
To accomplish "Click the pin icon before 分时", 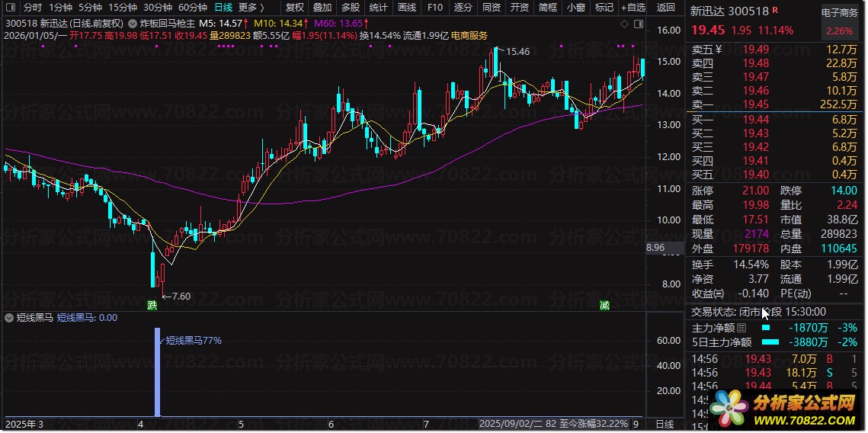I will click(x=11, y=8).
